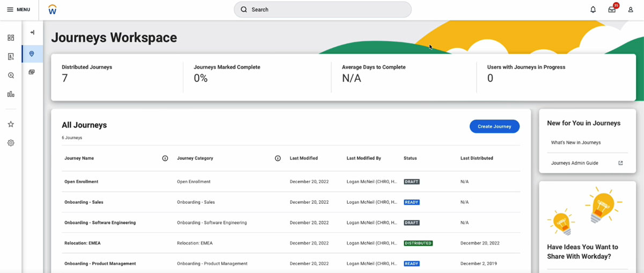Viewport: 644px width, 273px height.
Task: Select the Journeys location pin tab
Action: click(x=32, y=54)
